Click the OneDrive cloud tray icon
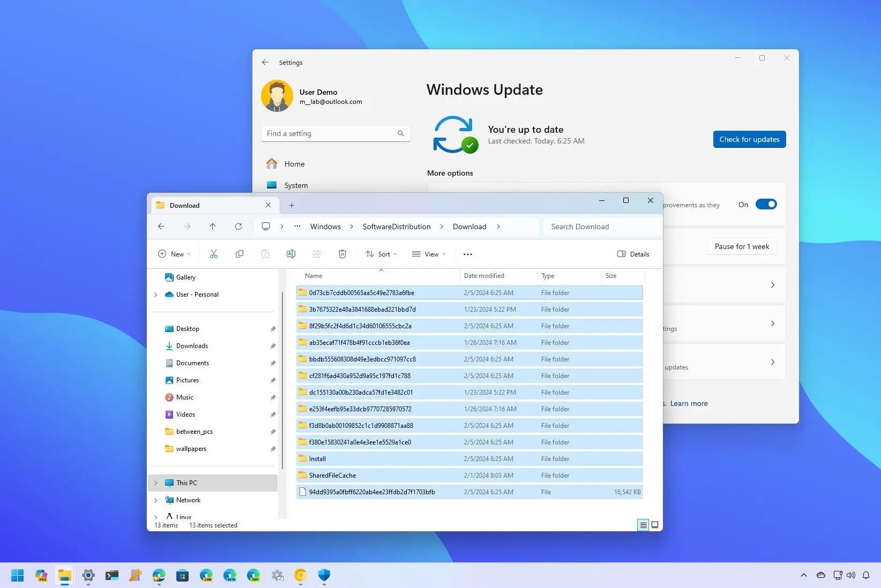Screen dimensions: 881x588 (821, 575)
